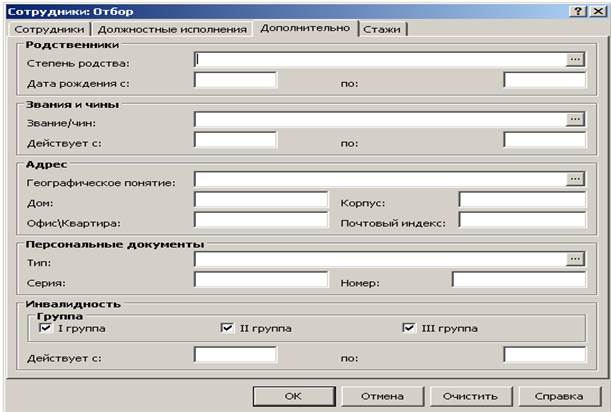Click the Офис\Квартира input field
Image resolution: width=611 pixels, height=412 pixels.
(x=261, y=220)
